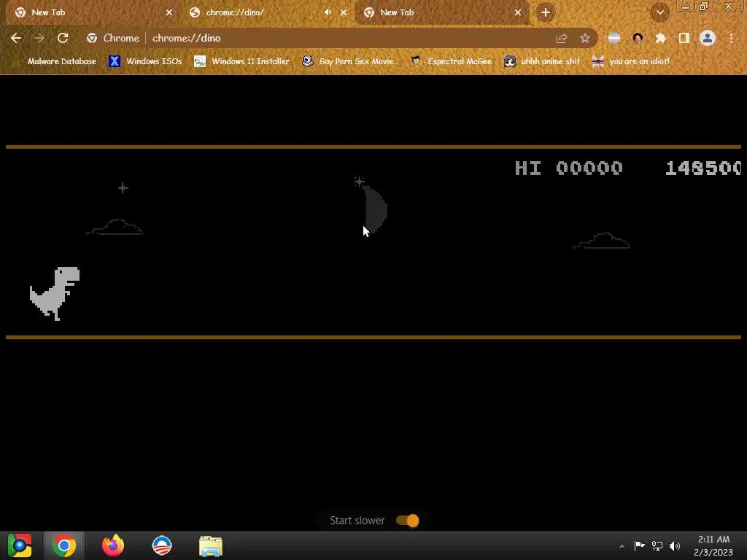Bookmark this page with the star icon
Screen dimensions: 747x560
[x=585, y=38]
